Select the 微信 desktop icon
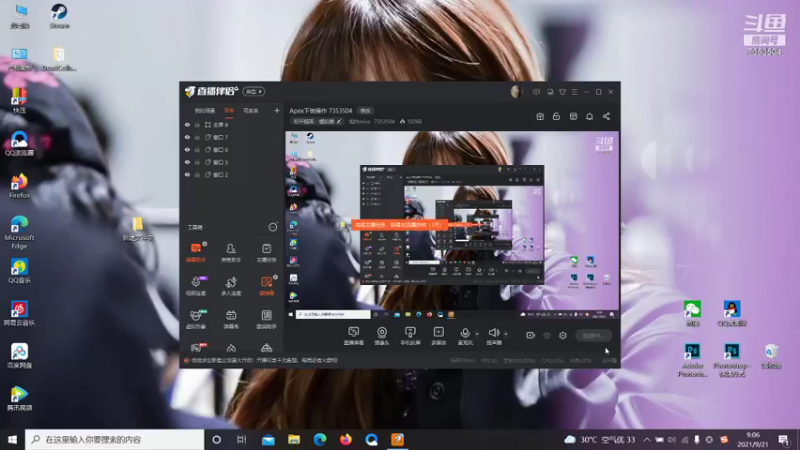The width and height of the screenshot is (800, 450). click(x=692, y=313)
